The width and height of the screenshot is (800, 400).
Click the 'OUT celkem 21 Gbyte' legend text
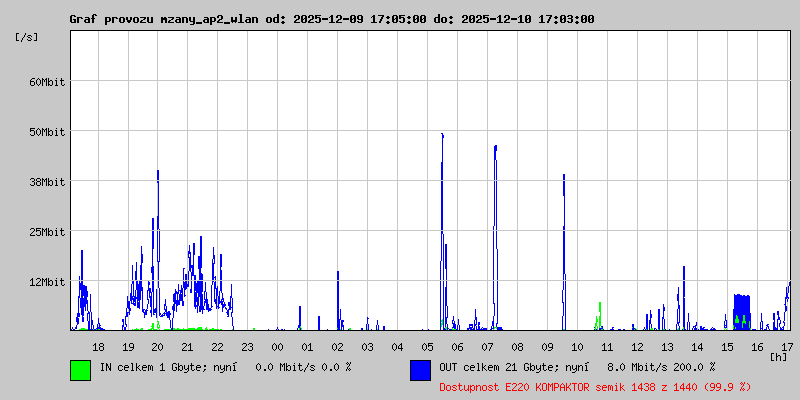(489, 367)
